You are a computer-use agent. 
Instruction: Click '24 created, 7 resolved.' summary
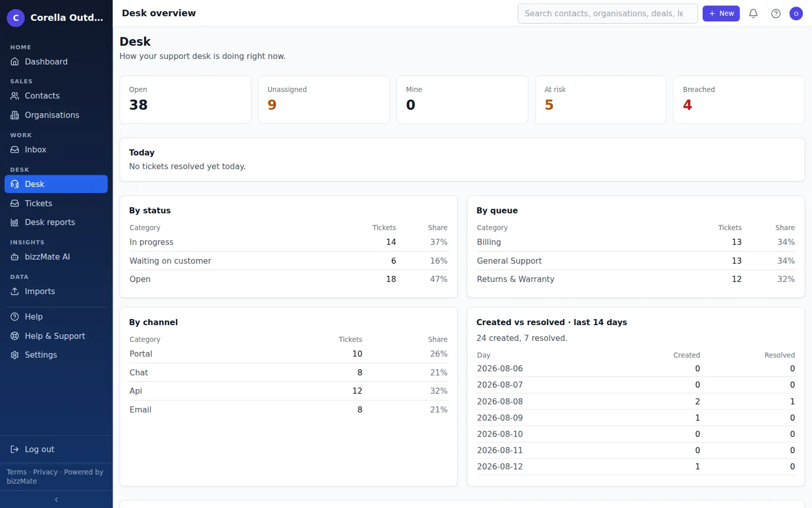(x=522, y=338)
